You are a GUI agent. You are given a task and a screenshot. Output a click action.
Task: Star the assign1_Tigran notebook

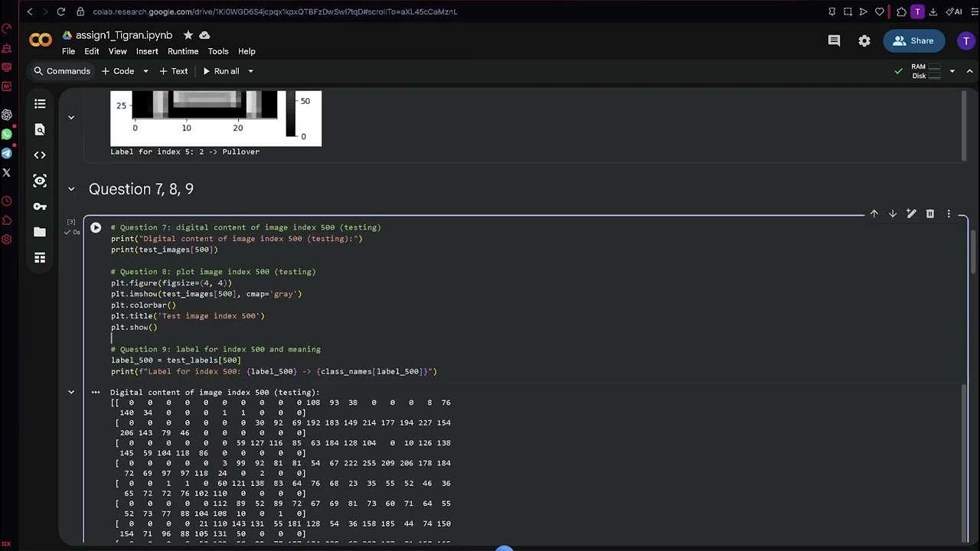tap(188, 35)
